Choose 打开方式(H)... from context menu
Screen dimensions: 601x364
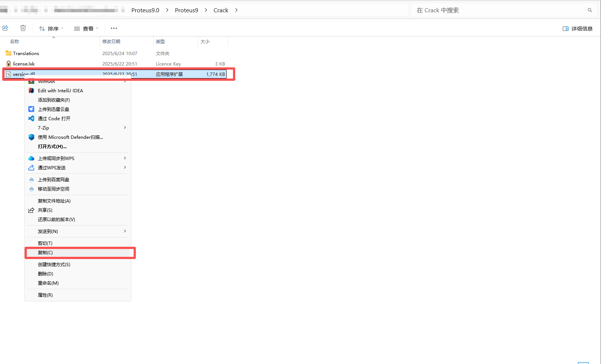click(x=78, y=146)
